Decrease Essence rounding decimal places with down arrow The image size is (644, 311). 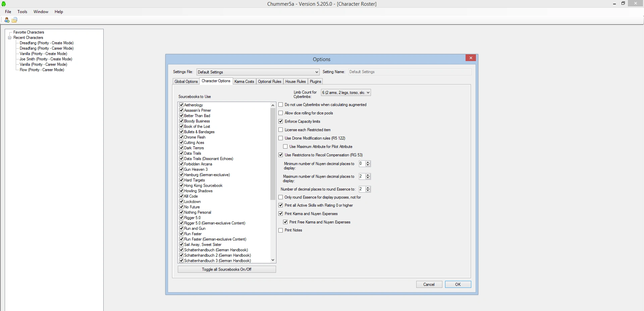pos(368,191)
